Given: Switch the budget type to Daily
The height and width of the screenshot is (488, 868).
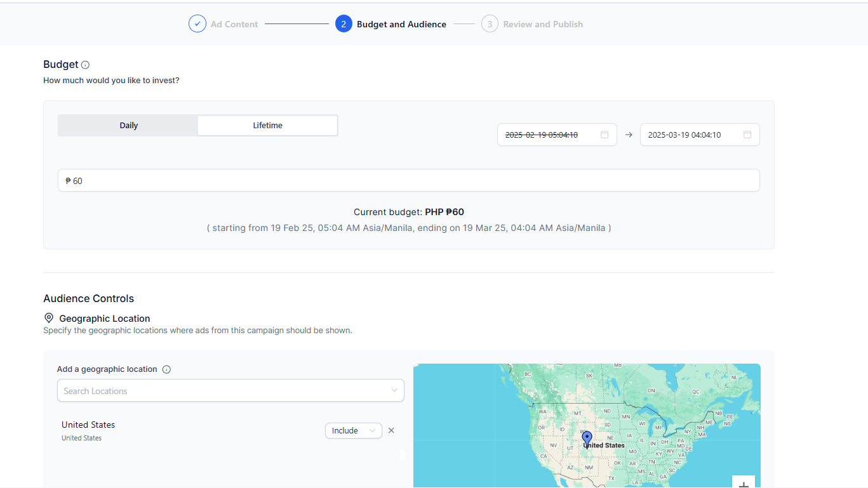Looking at the screenshot, I should pyautogui.click(x=128, y=125).
